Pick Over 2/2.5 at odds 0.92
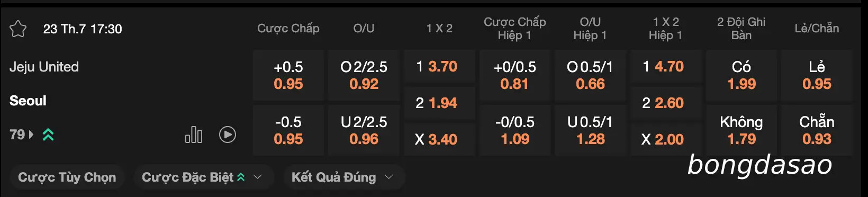Image resolution: width=868 pixels, height=197 pixels. pyautogui.click(x=364, y=75)
